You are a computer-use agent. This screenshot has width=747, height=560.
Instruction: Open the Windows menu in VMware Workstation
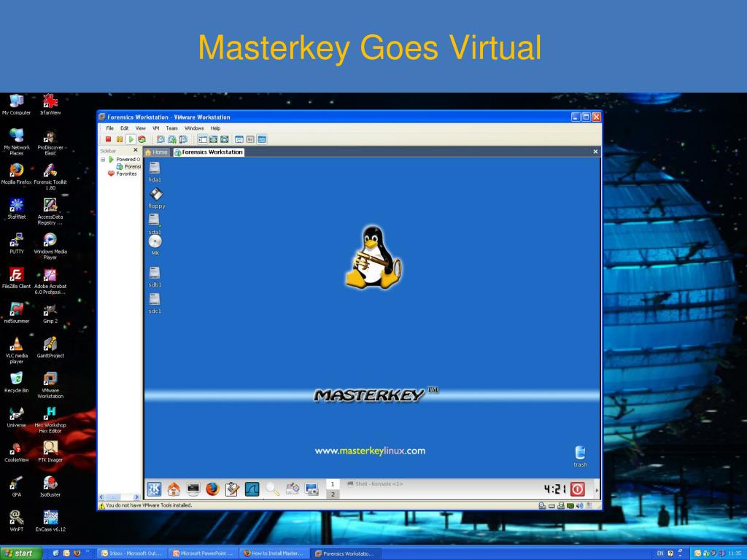(x=194, y=128)
